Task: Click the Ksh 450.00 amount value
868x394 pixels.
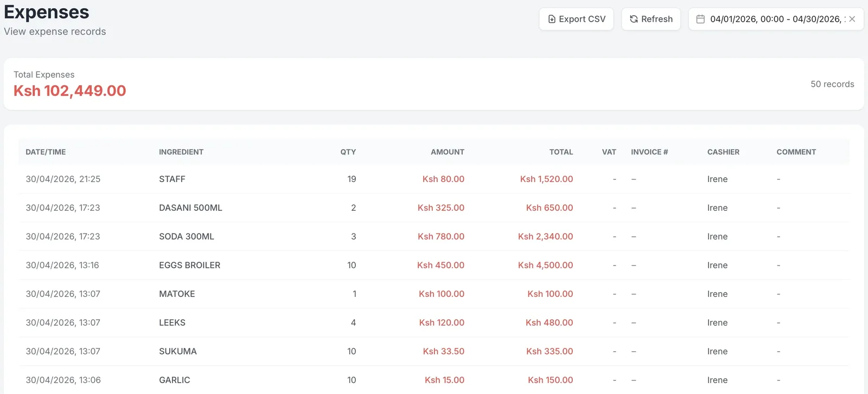Action: pos(441,265)
